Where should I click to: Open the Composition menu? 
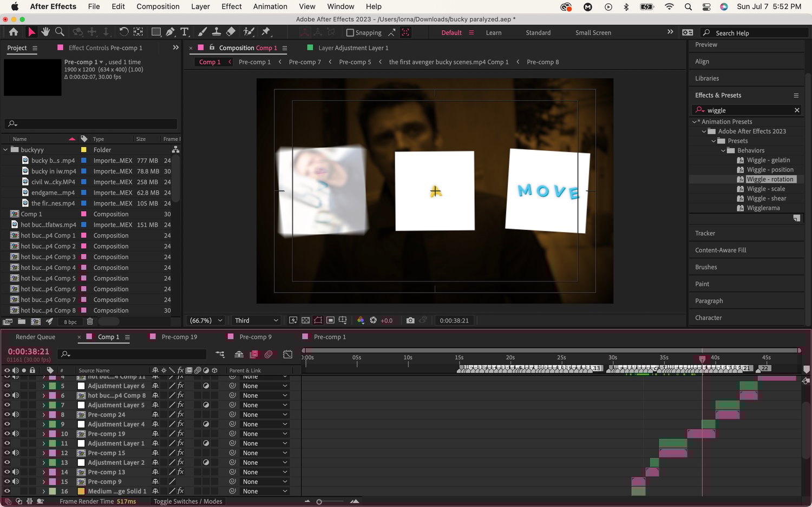[158, 6]
